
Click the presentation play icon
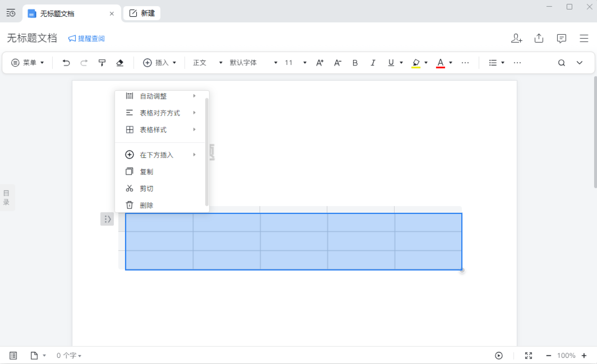(498, 355)
